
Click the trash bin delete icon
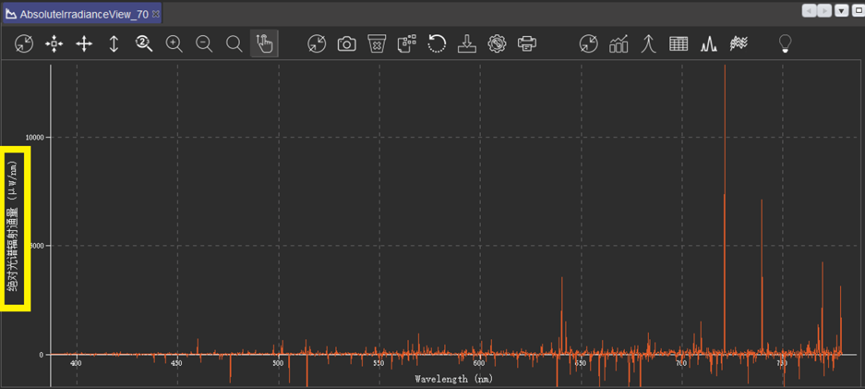tap(377, 44)
